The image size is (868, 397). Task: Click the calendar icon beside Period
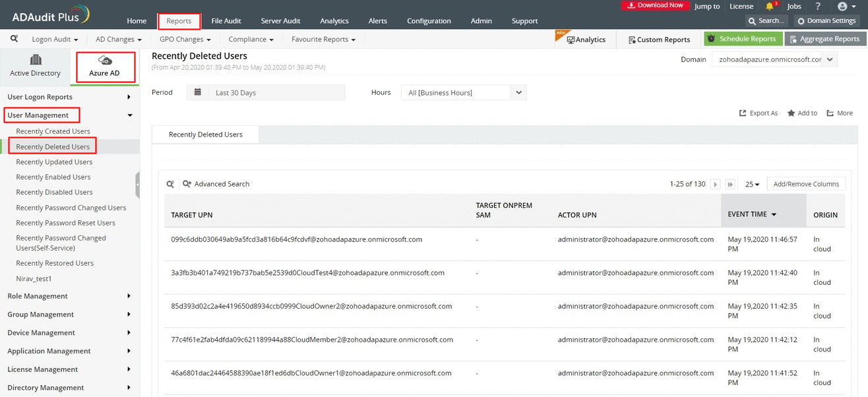(197, 92)
